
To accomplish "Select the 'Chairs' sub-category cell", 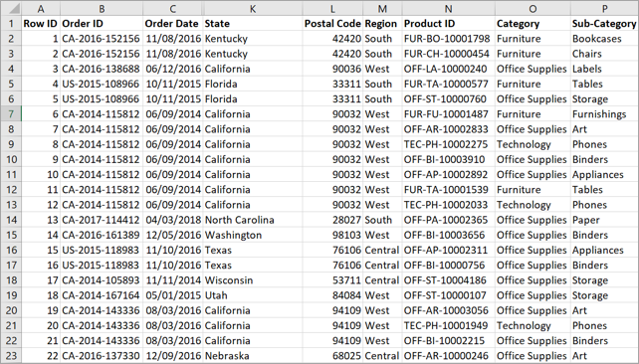I will pyautogui.click(x=604, y=54).
